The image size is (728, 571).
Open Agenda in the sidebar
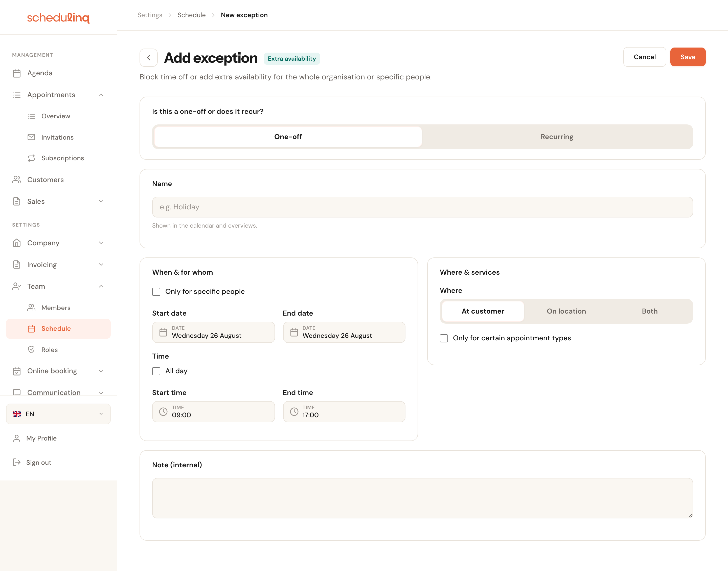58,73
